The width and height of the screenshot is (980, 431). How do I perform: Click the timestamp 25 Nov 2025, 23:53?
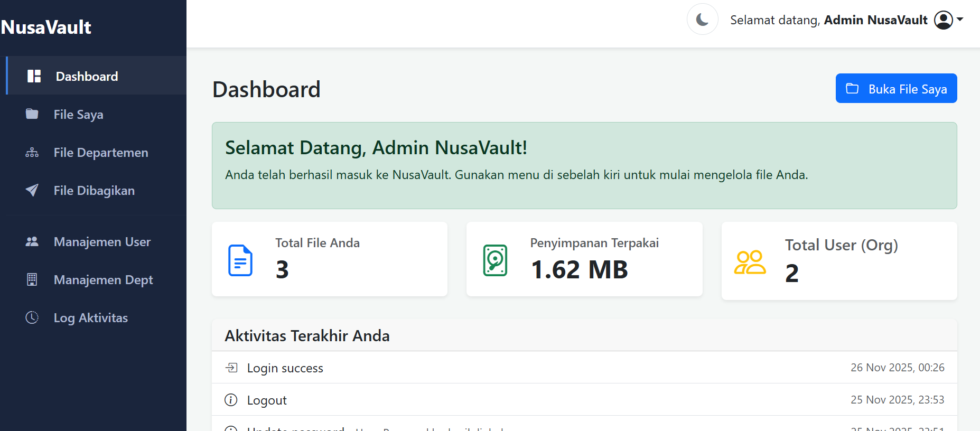(897, 400)
